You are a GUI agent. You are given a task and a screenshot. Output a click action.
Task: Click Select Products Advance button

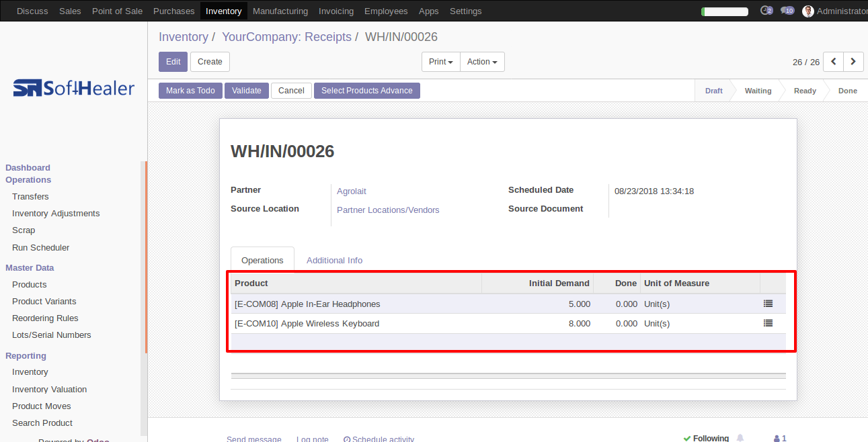(367, 91)
